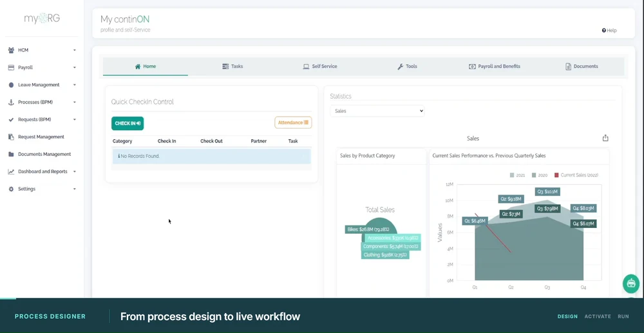Open the Payroll and Benefits tab
This screenshot has width=644, height=333.
495,66
